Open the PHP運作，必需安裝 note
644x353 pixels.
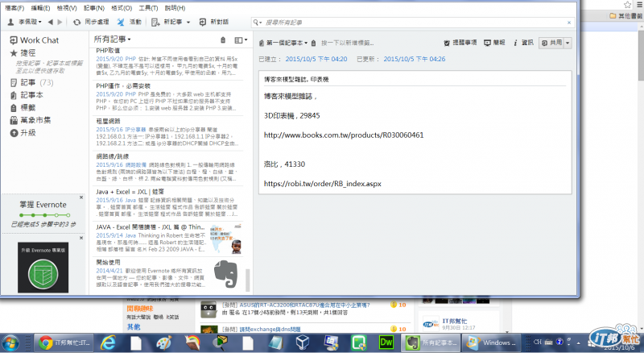tap(167, 98)
